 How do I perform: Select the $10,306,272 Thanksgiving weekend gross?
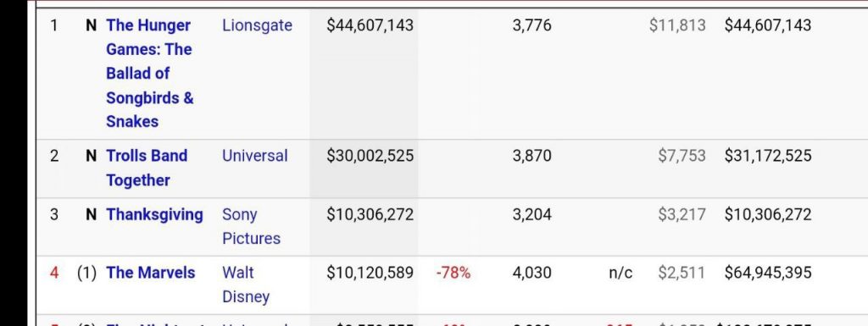[370, 214]
